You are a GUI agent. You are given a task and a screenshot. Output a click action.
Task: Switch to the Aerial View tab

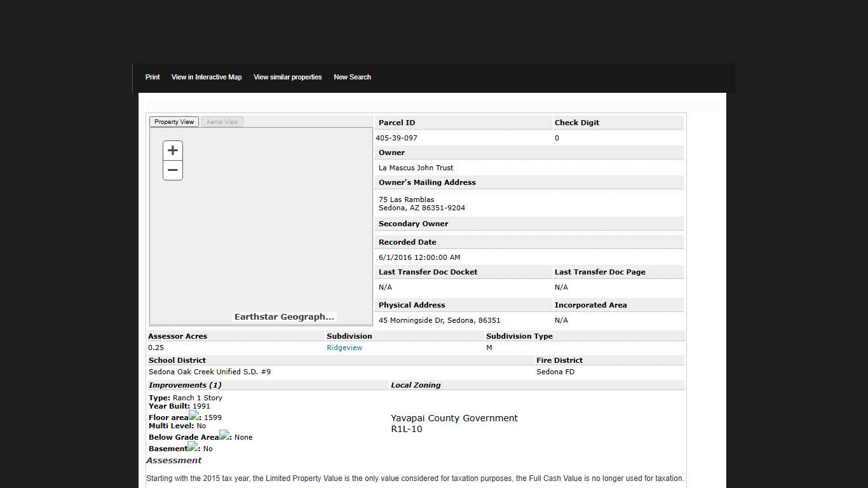pyautogui.click(x=222, y=122)
